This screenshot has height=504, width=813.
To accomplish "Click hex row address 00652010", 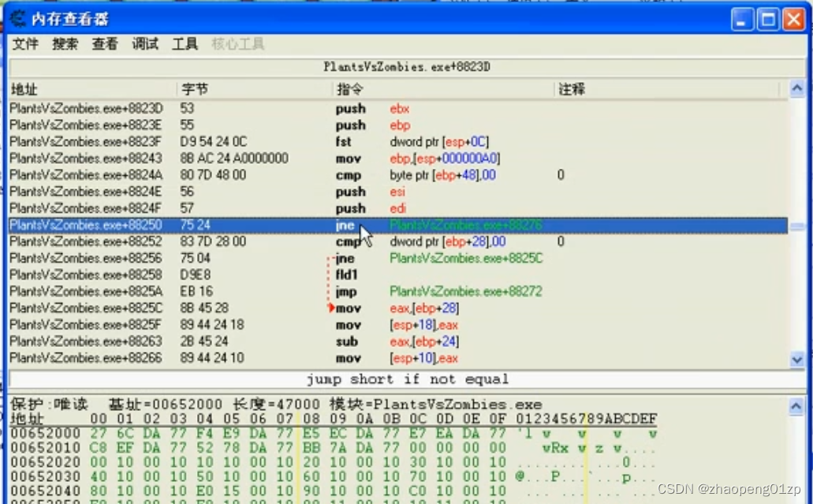I will point(46,448).
